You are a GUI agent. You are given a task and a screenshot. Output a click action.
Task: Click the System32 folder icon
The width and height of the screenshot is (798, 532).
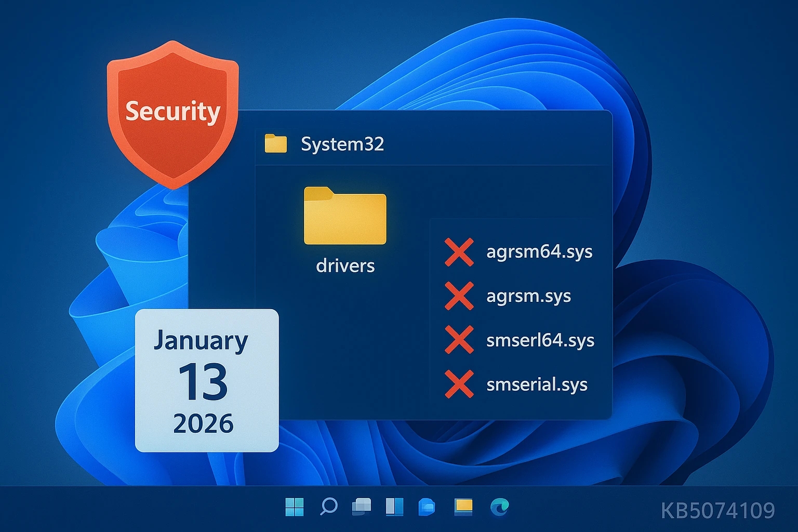pyautogui.click(x=276, y=144)
